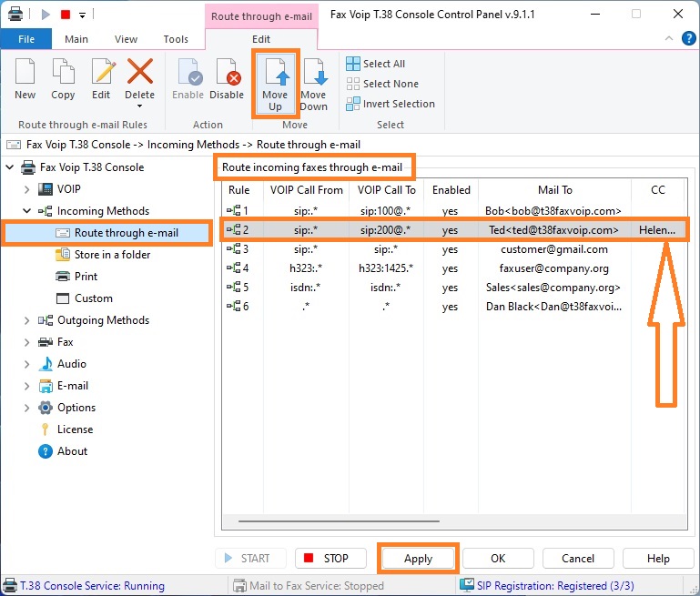Screen dimensions: 700x596
Task: Switch to the Tools ribbon tab
Action: (176, 39)
